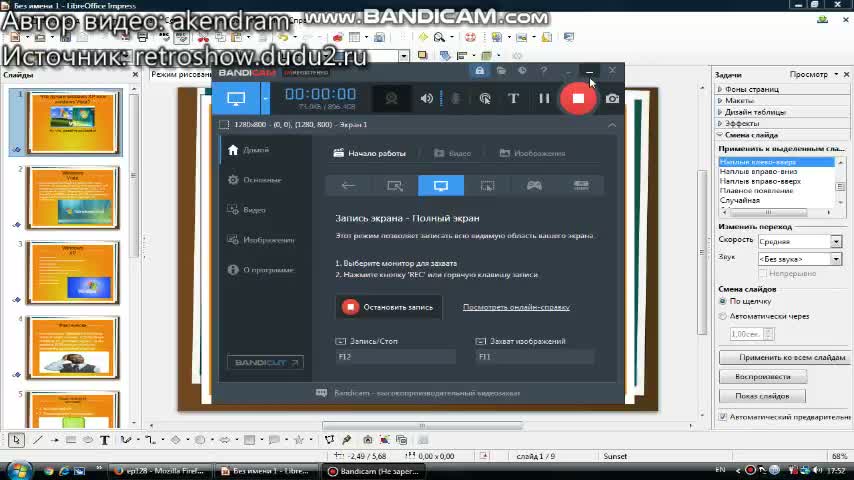Collapse Смена слайда section
Image resolution: width=854 pixels, height=480 pixels.
point(751,135)
